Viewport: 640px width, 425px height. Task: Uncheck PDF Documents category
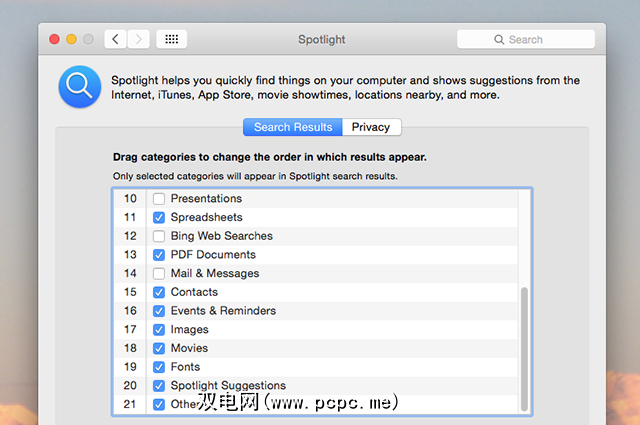point(159,255)
